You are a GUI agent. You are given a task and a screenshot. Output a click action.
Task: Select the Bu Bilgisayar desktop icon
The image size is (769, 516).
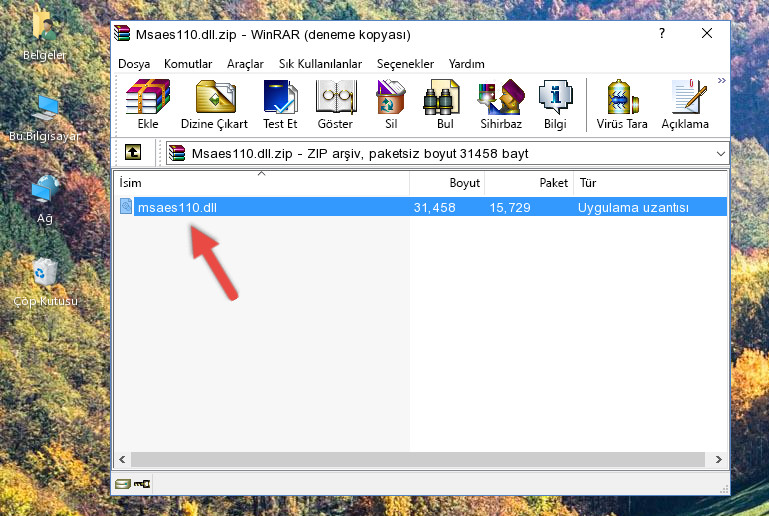point(45,118)
